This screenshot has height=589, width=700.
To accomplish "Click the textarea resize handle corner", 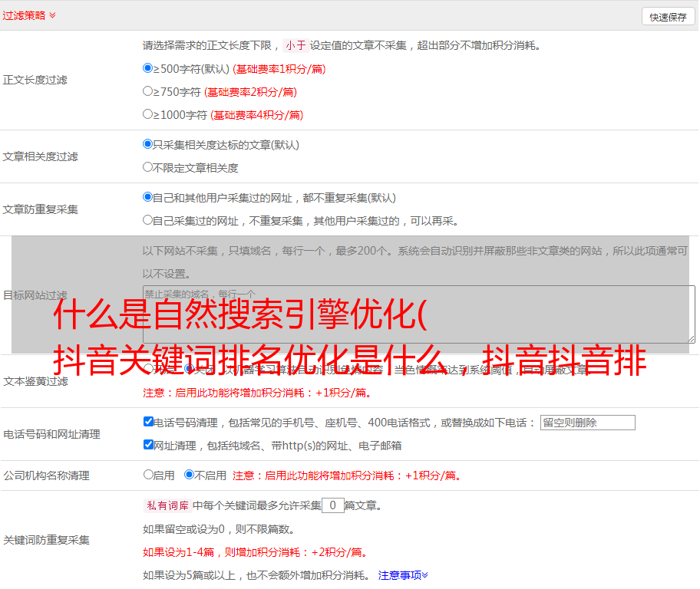I will [691, 340].
